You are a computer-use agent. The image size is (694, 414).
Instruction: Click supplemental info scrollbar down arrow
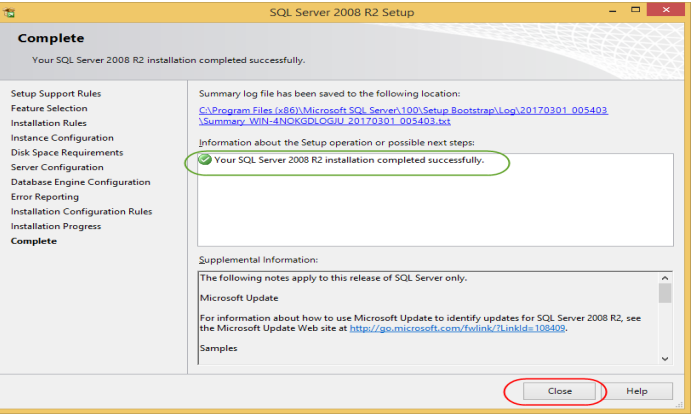coord(665,359)
